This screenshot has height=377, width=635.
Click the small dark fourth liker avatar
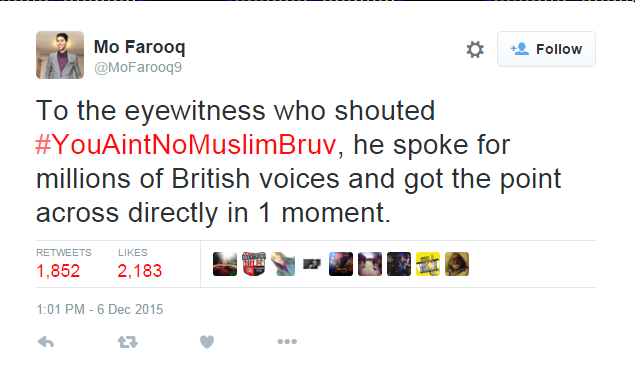coord(312,264)
